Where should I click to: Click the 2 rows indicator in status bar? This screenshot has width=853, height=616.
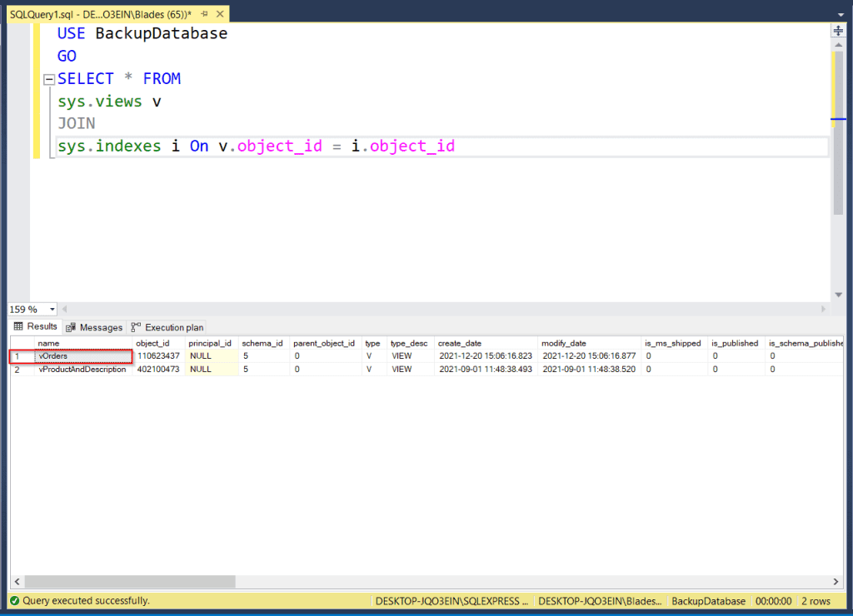tap(818, 601)
